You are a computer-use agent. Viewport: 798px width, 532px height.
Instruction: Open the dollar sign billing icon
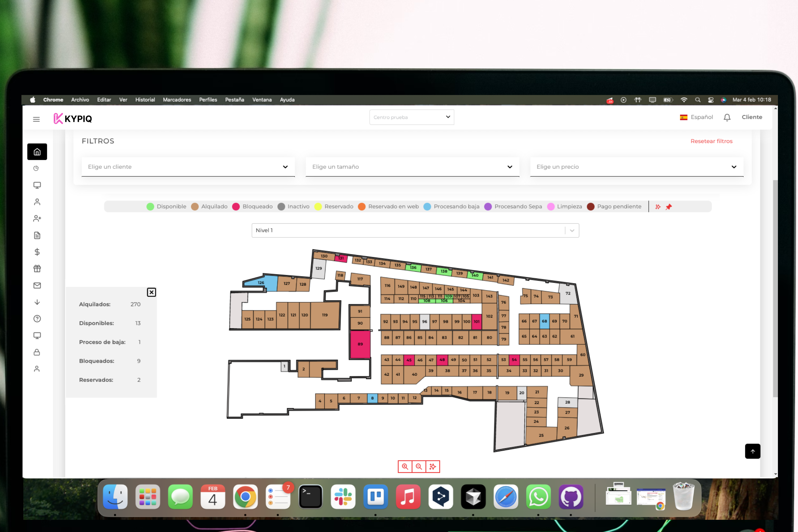(x=37, y=252)
